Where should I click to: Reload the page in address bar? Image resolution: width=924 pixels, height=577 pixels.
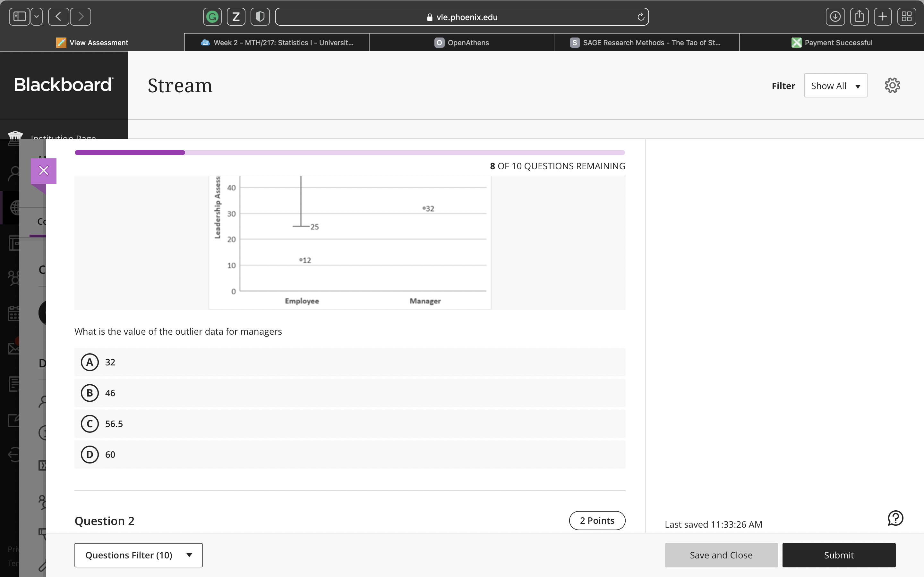click(x=641, y=17)
